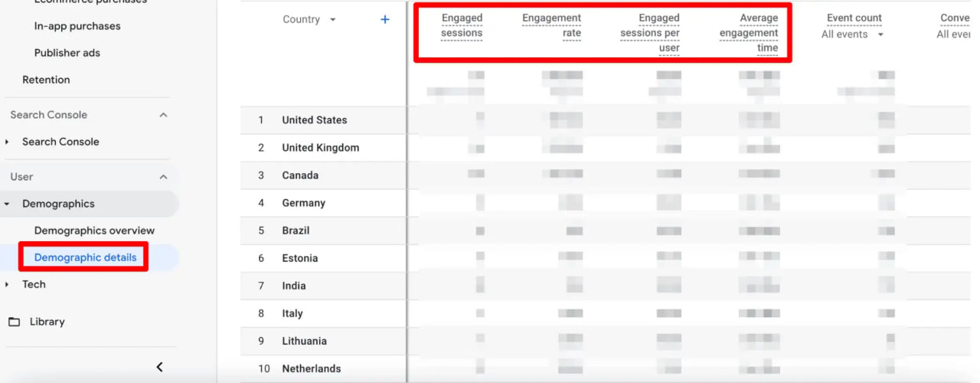Collapse the User section chevron
Image resolution: width=980 pixels, height=383 pixels.
tap(163, 177)
